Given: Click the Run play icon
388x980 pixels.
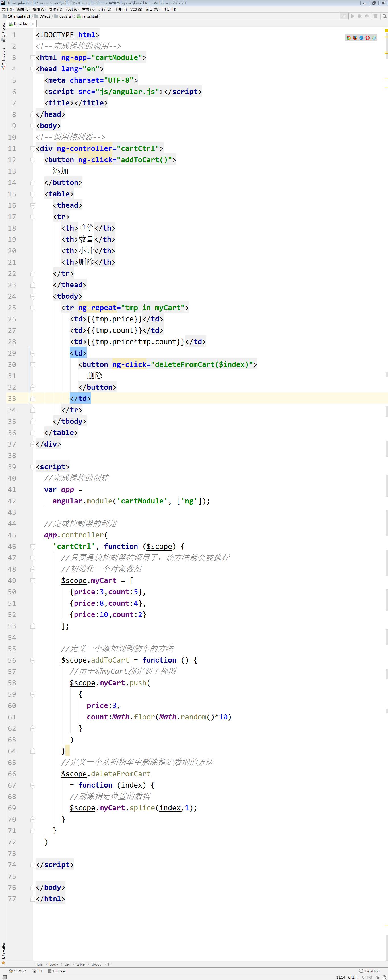Looking at the screenshot, I should coord(353,16).
